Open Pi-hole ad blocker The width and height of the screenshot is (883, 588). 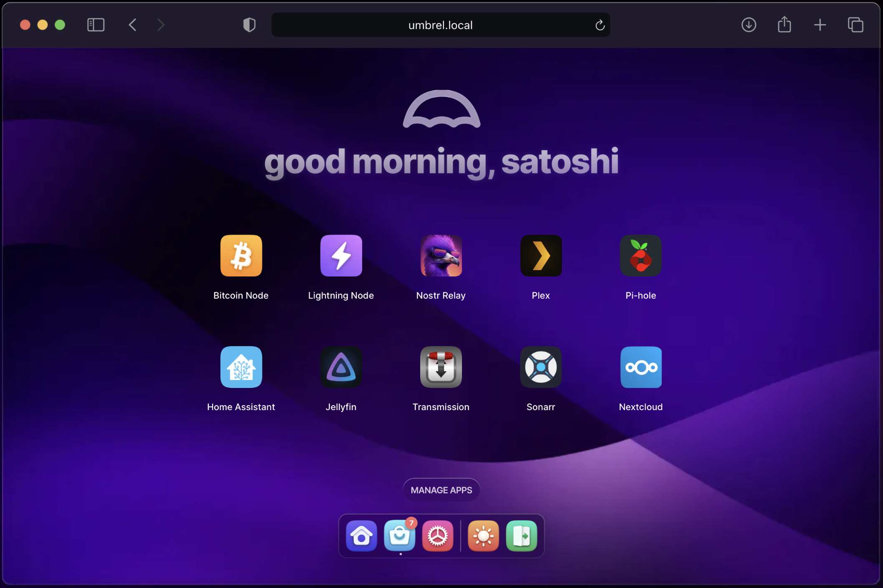[640, 255]
